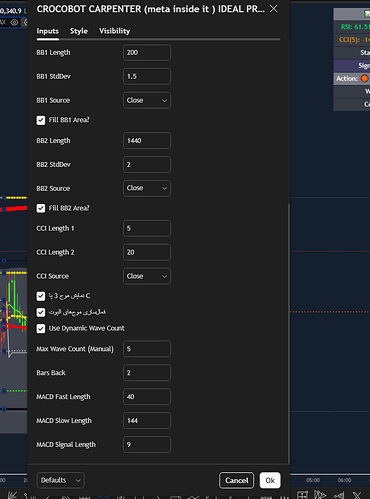Click the Action: label in indicator table
Screen dimensions: 370x499
coord(347,79)
